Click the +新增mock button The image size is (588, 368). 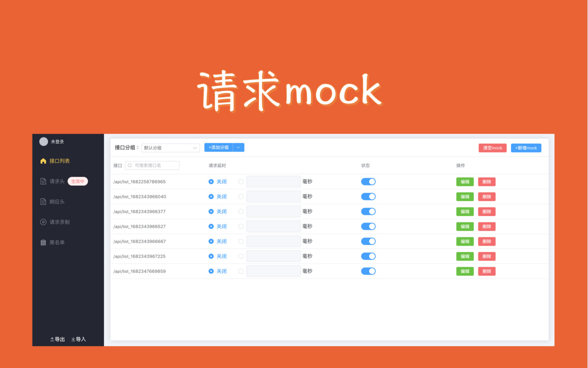[x=526, y=148]
